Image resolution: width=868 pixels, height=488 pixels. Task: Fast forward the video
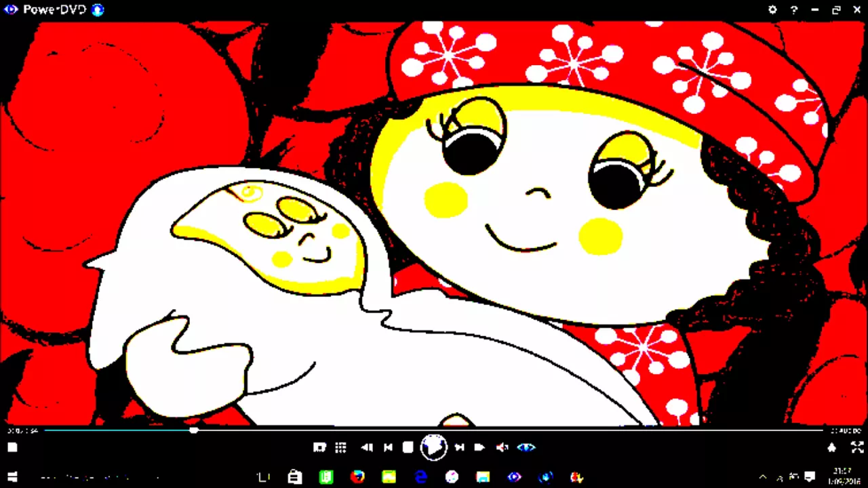pos(479,447)
